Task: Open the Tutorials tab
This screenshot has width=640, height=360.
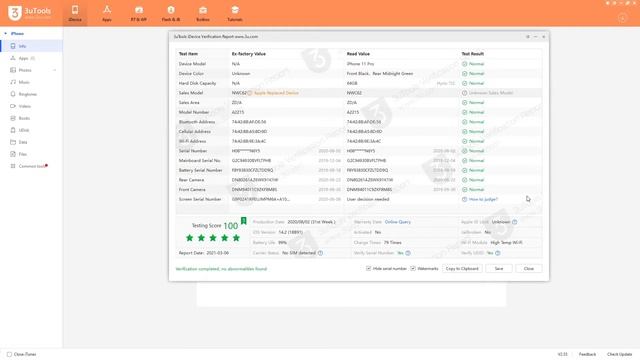Action: pos(235,13)
